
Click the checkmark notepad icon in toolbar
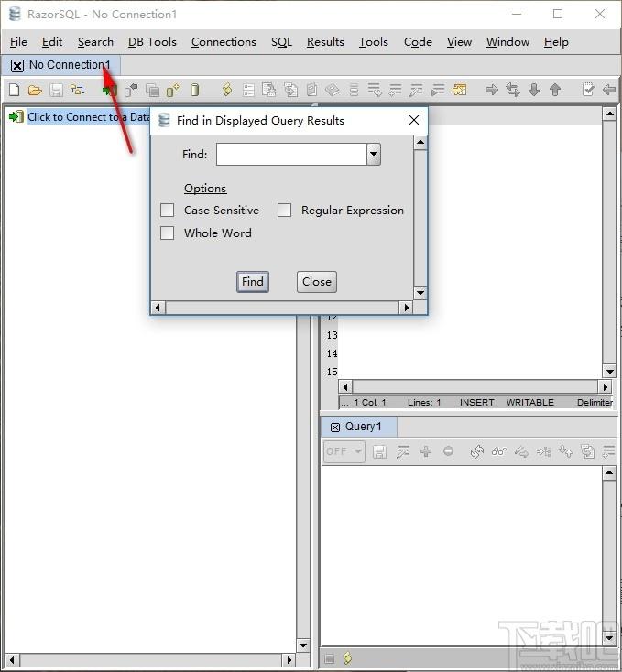point(588,90)
